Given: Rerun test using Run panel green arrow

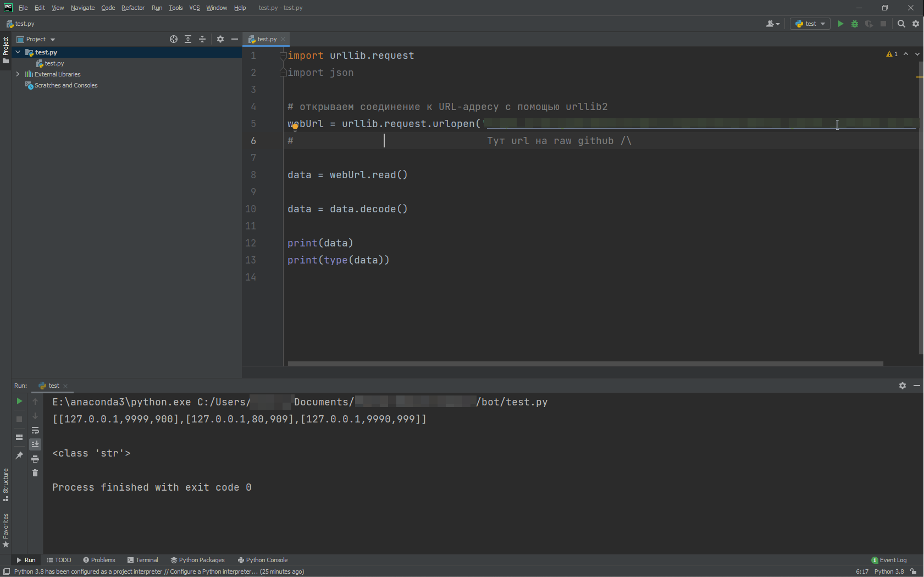Looking at the screenshot, I should pyautogui.click(x=19, y=402).
